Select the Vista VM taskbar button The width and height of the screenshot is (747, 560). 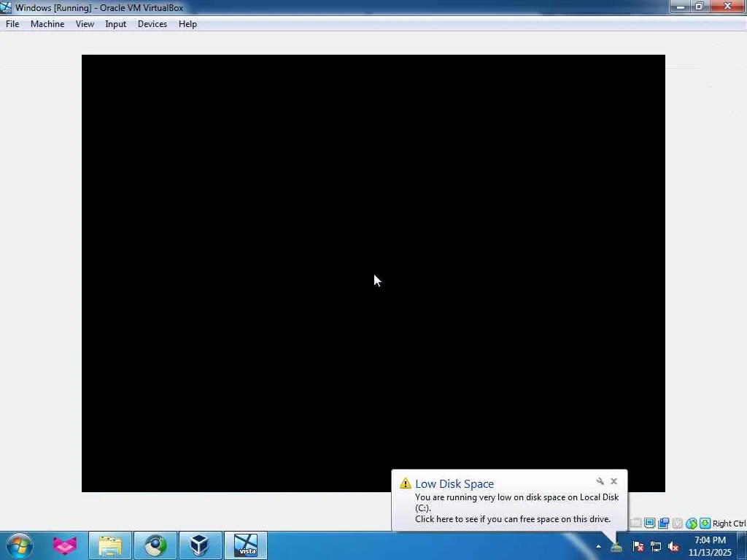pos(246,545)
